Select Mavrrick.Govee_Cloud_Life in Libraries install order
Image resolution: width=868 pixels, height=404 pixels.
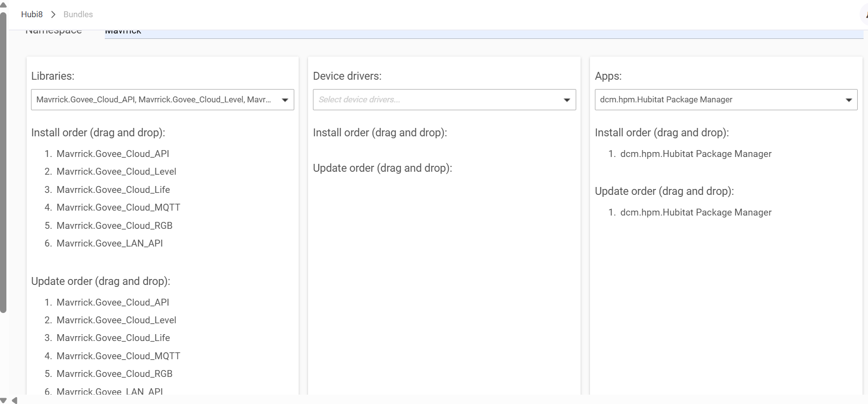[x=113, y=190]
